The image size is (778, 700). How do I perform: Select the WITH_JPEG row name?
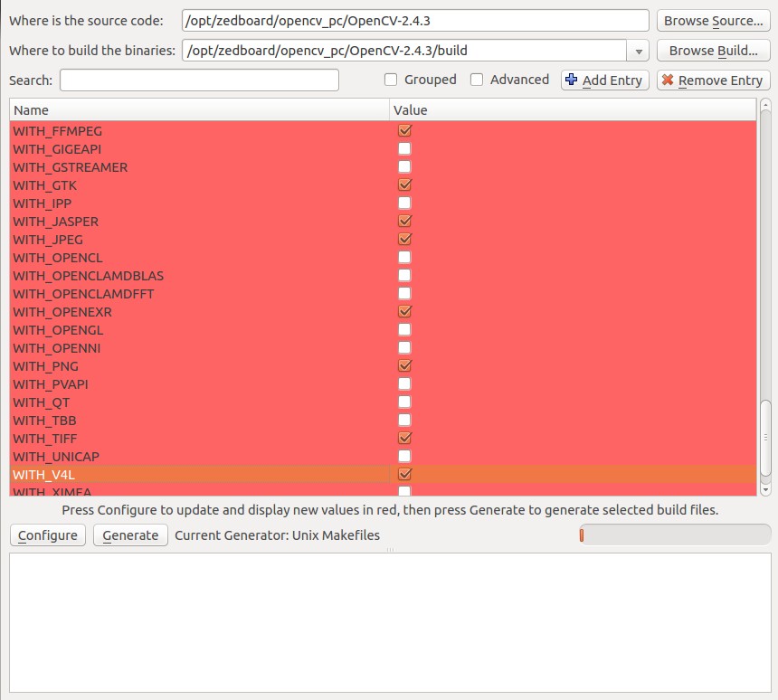[48, 240]
